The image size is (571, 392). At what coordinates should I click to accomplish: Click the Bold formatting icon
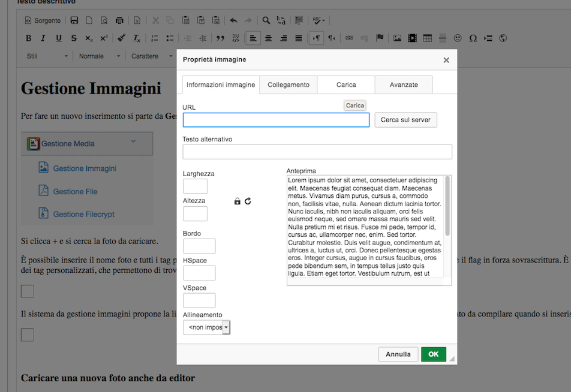tap(28, 38)
